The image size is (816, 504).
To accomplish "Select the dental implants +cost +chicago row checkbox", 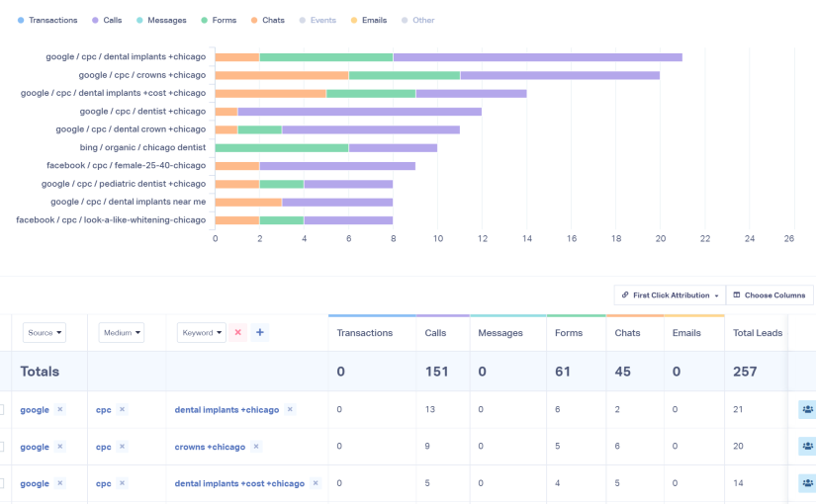I will (x=2, y=483).
